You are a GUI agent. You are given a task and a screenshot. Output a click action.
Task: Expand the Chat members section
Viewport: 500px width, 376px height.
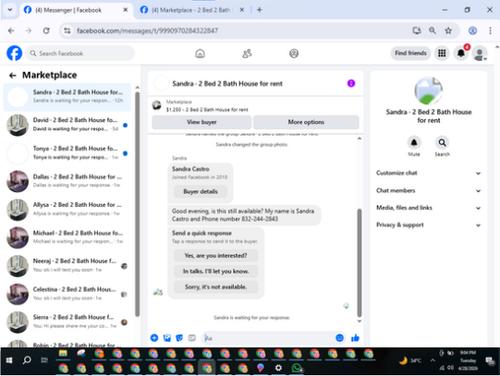pos(428,191)
